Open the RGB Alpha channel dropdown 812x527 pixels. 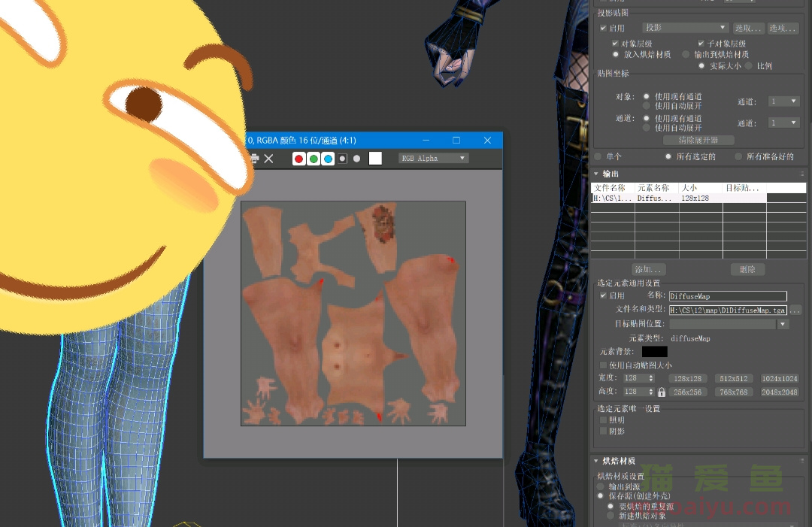pos(434,159)
